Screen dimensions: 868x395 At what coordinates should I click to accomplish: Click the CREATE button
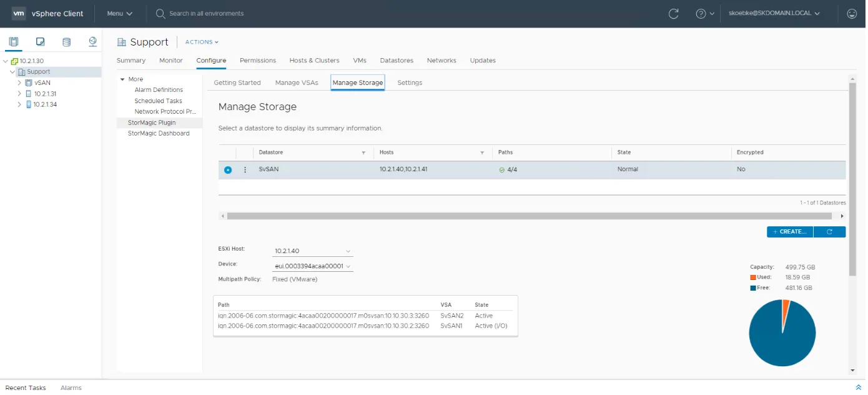[x=790, y=232]
